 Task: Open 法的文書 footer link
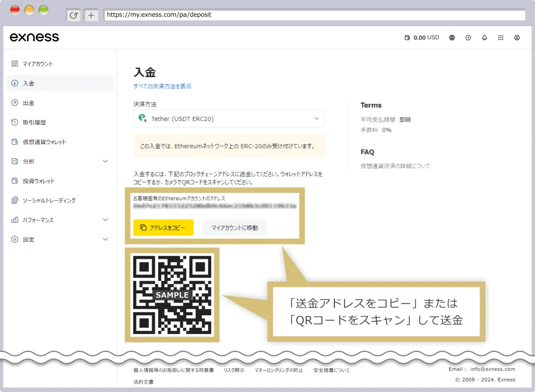[143, 382]
